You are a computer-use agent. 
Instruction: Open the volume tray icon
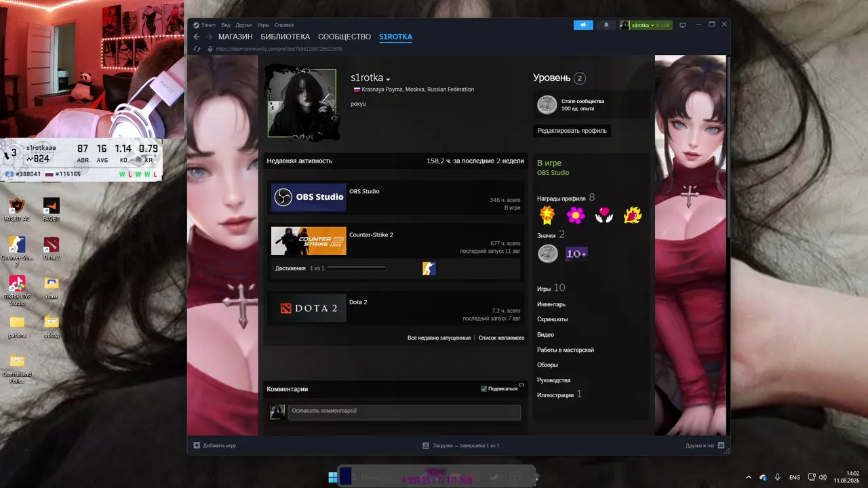click(x=823, y=477)
